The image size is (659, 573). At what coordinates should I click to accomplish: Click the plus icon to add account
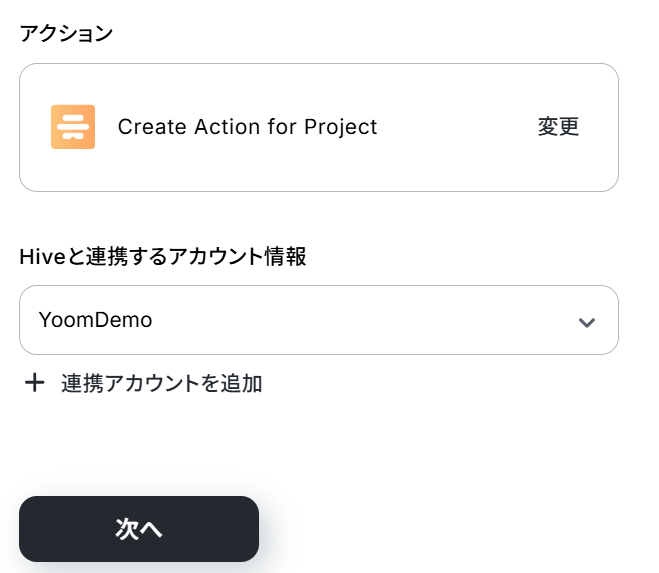click(35, 383)
